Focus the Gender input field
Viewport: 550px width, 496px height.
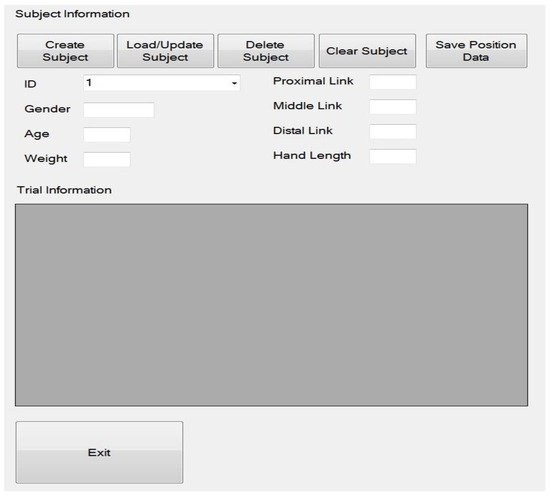[119, 110]
